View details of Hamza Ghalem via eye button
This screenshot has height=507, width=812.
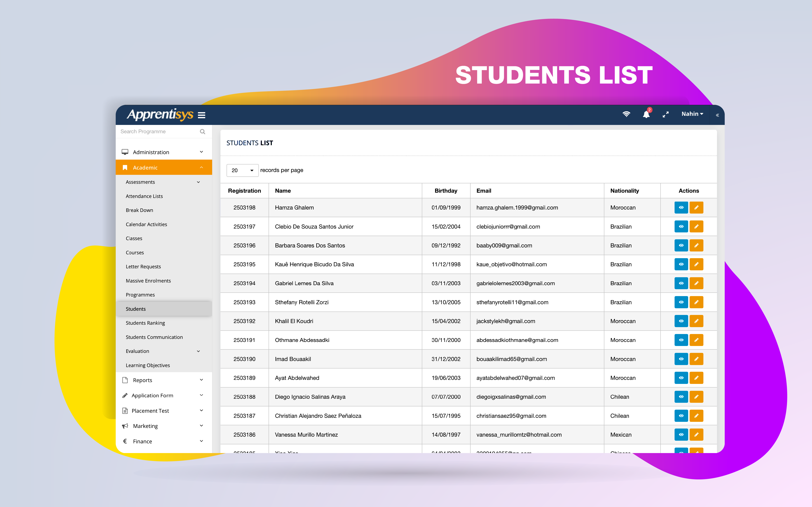tap(681, 207)
